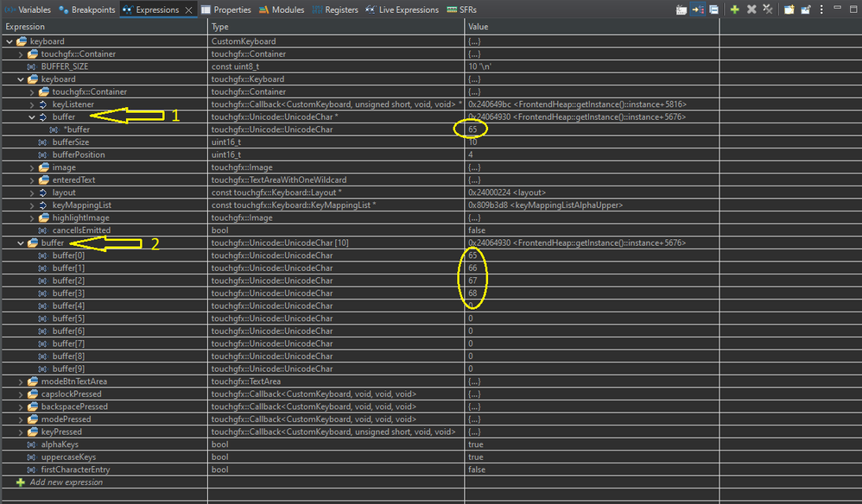Click the <keyMappingListAlphaUpper> value cell
862x504 pixels.
pos(545,205)
